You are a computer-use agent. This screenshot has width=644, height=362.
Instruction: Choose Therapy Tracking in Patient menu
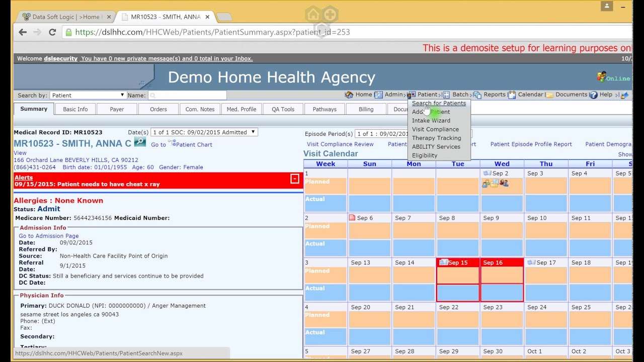(x=436, y=138)
